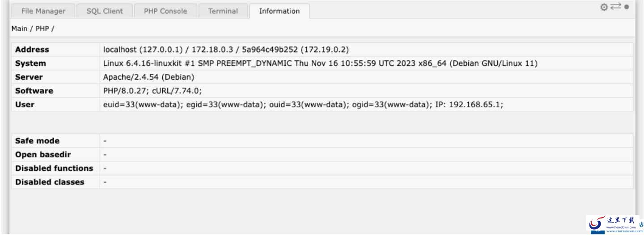Click the Safe mode row label
The image size is (644, 235).
click(37, 141)
